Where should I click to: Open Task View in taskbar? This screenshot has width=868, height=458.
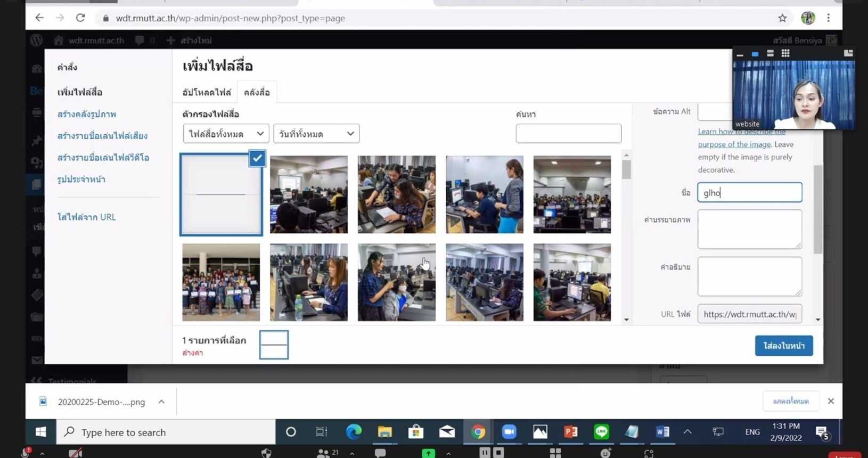pos(322,432)
